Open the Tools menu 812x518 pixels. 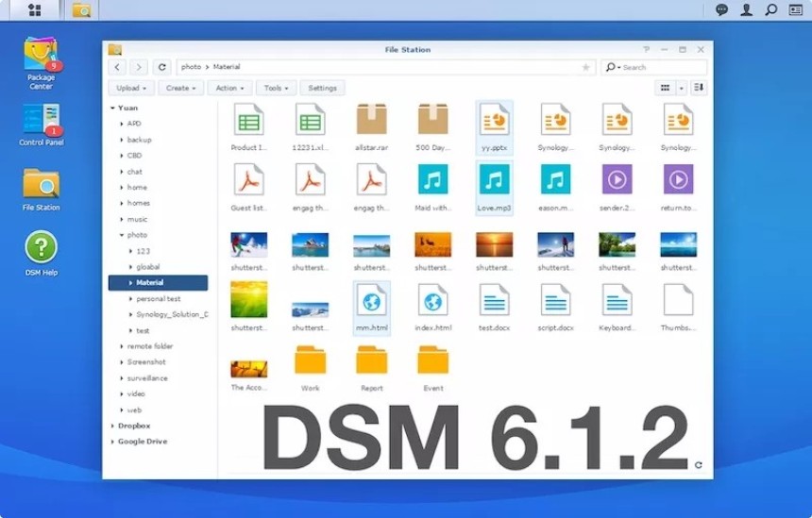276,88
